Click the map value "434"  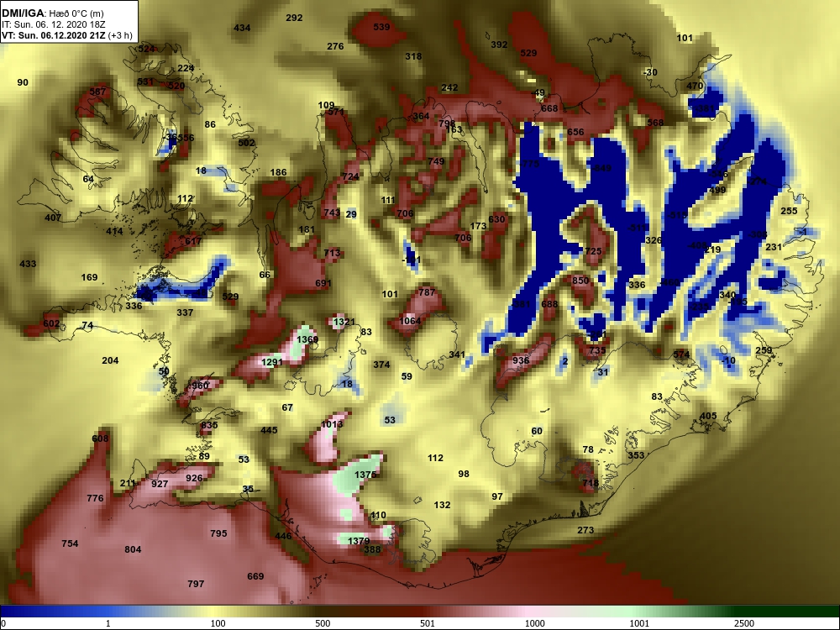coord(242,28)
